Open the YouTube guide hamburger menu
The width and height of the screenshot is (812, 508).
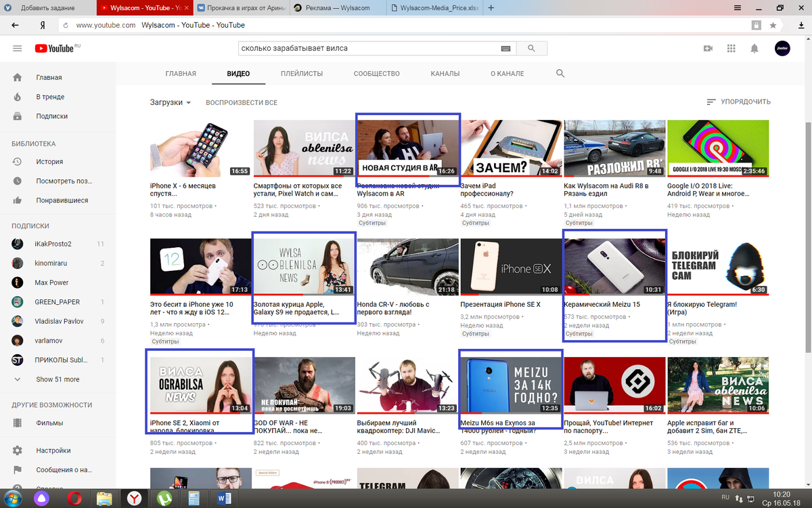point(17,48)
